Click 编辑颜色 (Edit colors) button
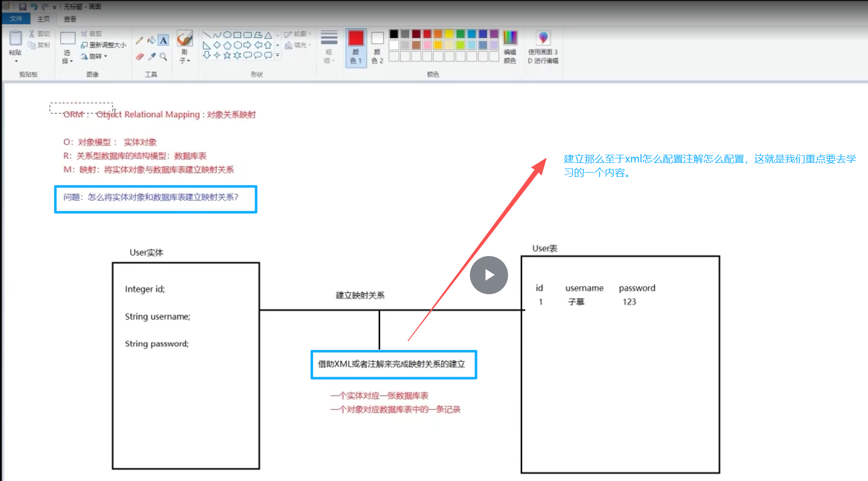Viewport: 868px width, 481px height. click(510, 47)
